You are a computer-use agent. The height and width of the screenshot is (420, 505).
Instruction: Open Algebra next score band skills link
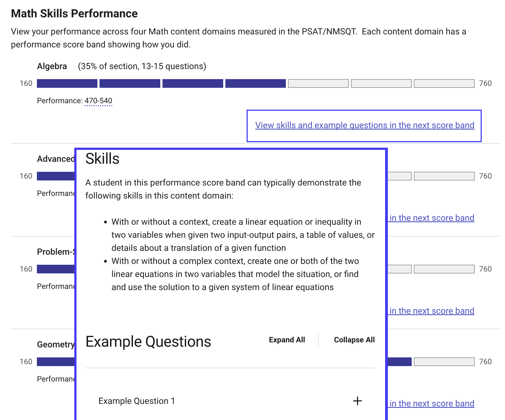pos(365,125)
